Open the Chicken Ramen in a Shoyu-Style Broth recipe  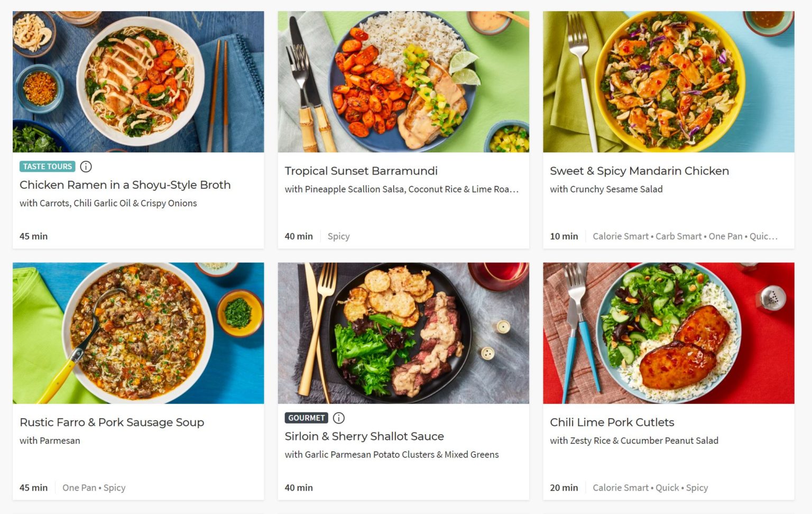point(125,185)
